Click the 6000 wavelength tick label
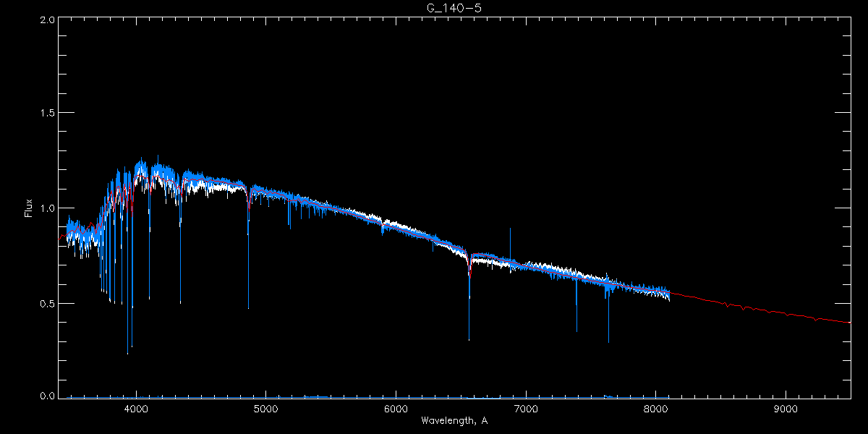This screenshot has width=868, height=434. point(396,409)
